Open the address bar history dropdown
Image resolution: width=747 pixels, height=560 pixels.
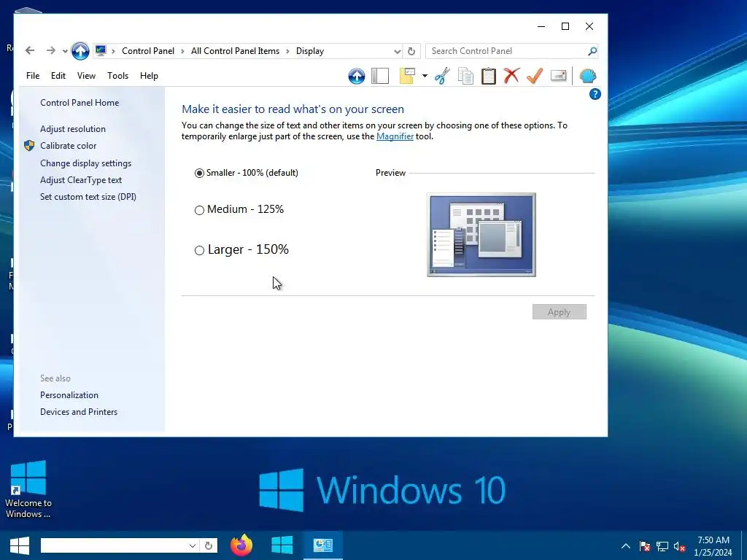click(398, 51)
